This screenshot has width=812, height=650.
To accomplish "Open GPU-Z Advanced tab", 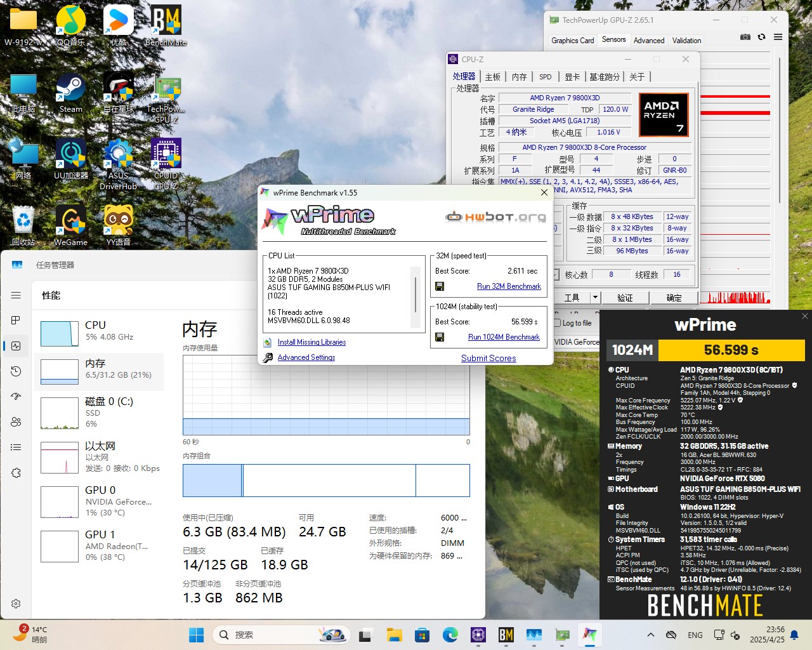I will click(649, 41).
